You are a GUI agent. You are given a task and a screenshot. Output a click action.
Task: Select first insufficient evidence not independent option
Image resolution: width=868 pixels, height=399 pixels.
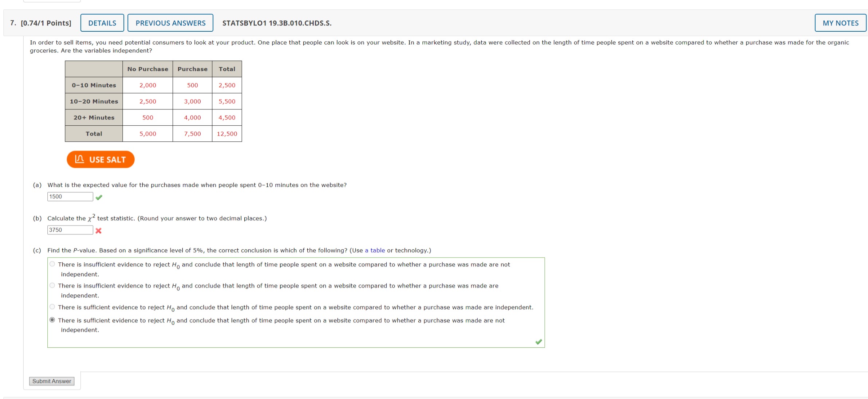tap(52, 264)
